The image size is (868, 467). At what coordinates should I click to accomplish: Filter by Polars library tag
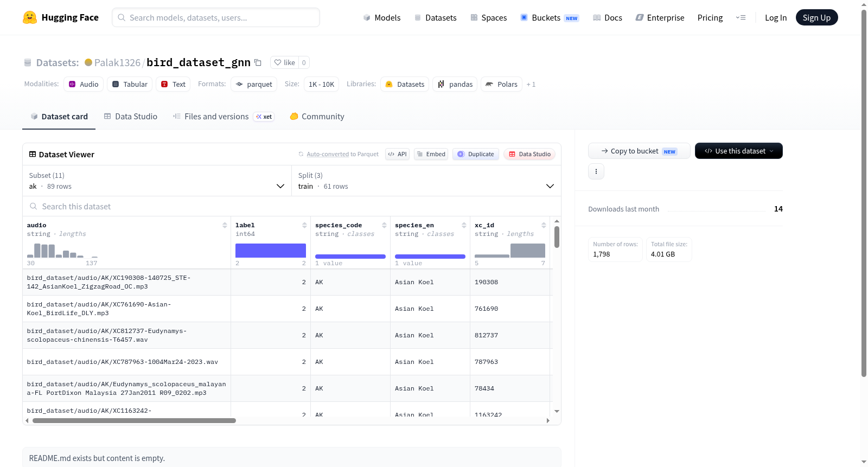pyautogui.click(x=501, y=84)
